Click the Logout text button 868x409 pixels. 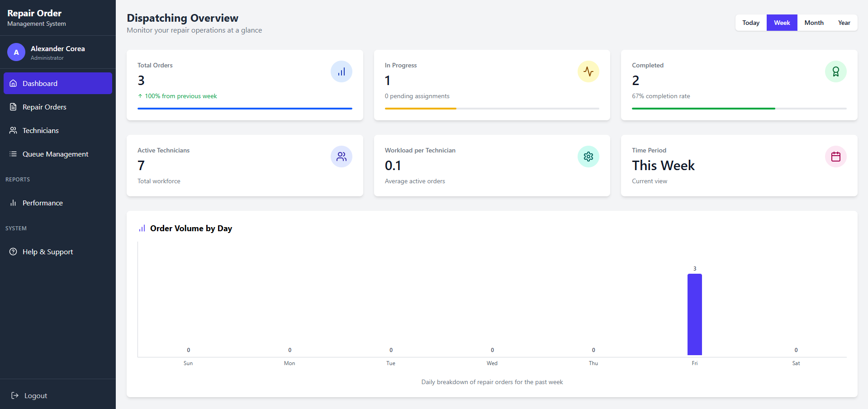click(x=36, y=395)
